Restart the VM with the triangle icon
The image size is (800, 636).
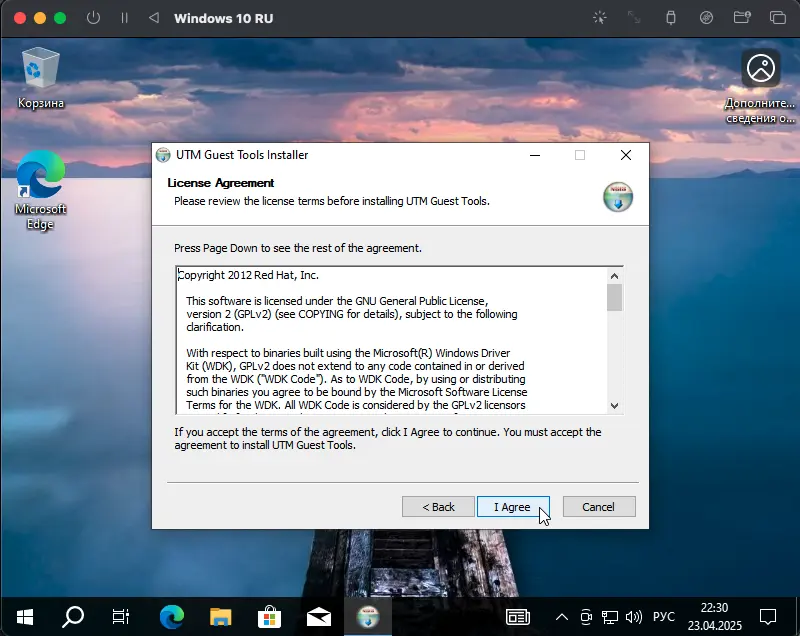pyautogui.click(x=154, y=18)
